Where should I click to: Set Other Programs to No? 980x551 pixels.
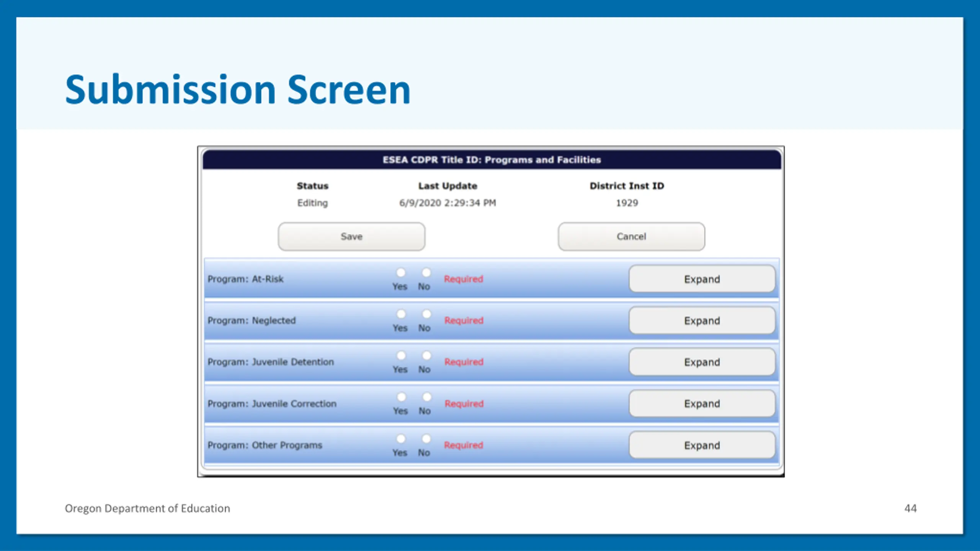click(x=426, y=439)
